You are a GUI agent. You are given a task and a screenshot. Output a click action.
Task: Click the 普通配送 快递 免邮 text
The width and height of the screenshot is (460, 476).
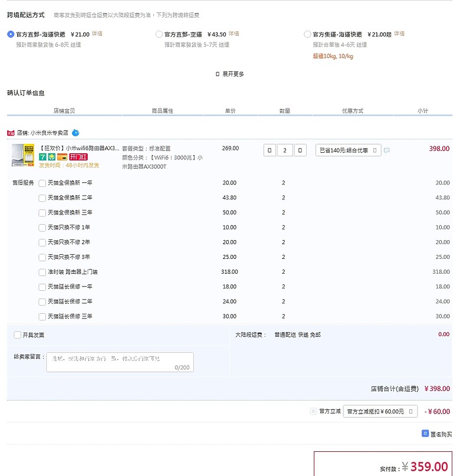[x=297, y=334]
